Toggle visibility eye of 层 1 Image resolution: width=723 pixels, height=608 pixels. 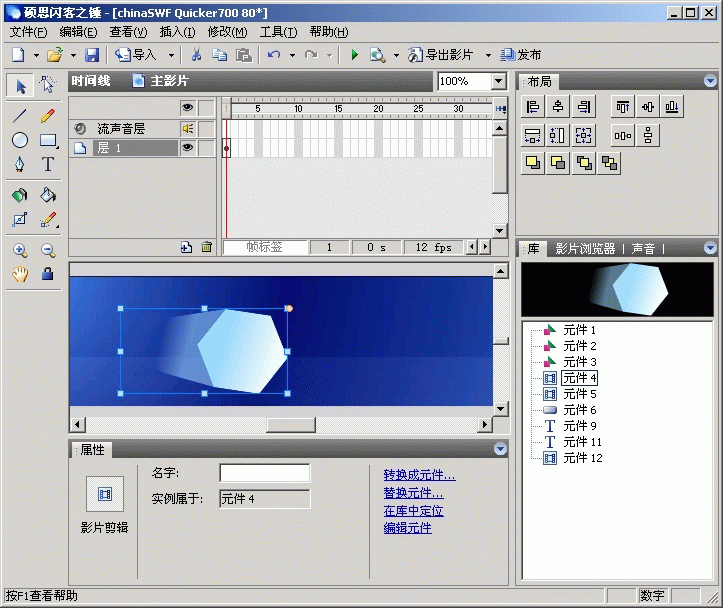(187, 148)
